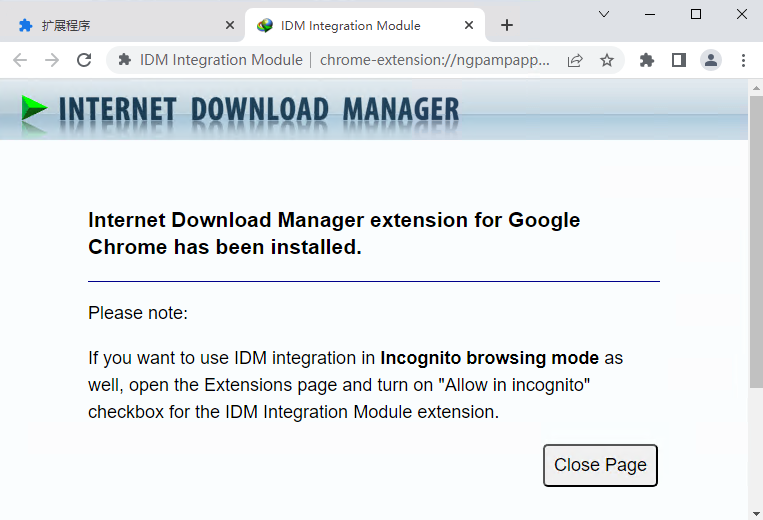This screenshot has height=520, width=763.
Task: Click the page scroll up arrow
Action: point(756,89)
